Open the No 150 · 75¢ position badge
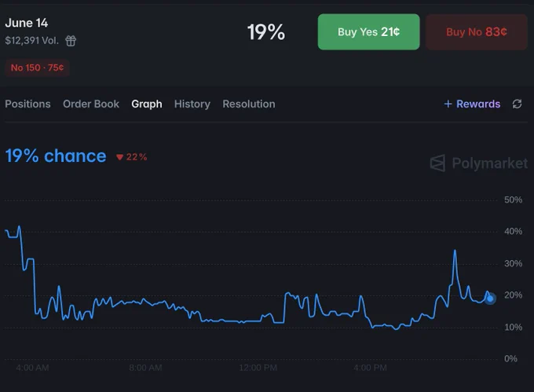Screen dimensions: 534x392 [37, 68]
